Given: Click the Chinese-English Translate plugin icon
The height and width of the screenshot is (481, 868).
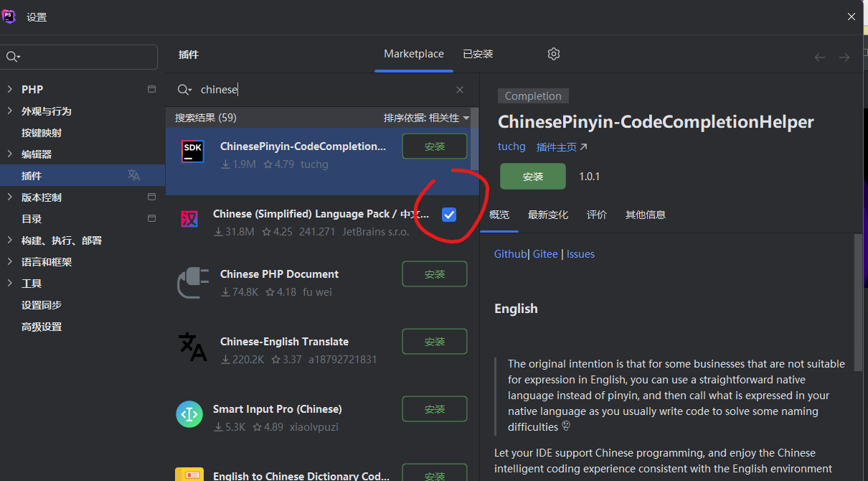Looking at the screenshot, I should tap(192, 347).
